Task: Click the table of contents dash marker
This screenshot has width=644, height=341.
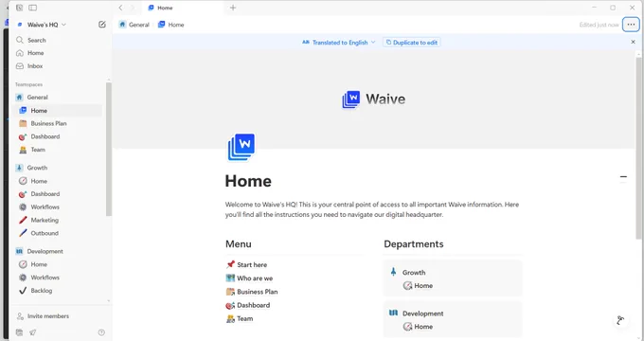Action: tap(623, 177)
